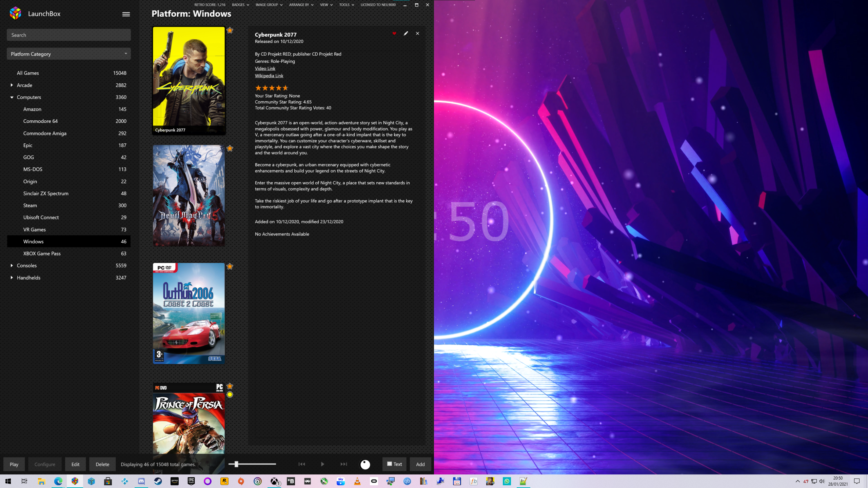Click the yellow badge beside Prince of Persia
868x488 pixels.
(230, 394)
